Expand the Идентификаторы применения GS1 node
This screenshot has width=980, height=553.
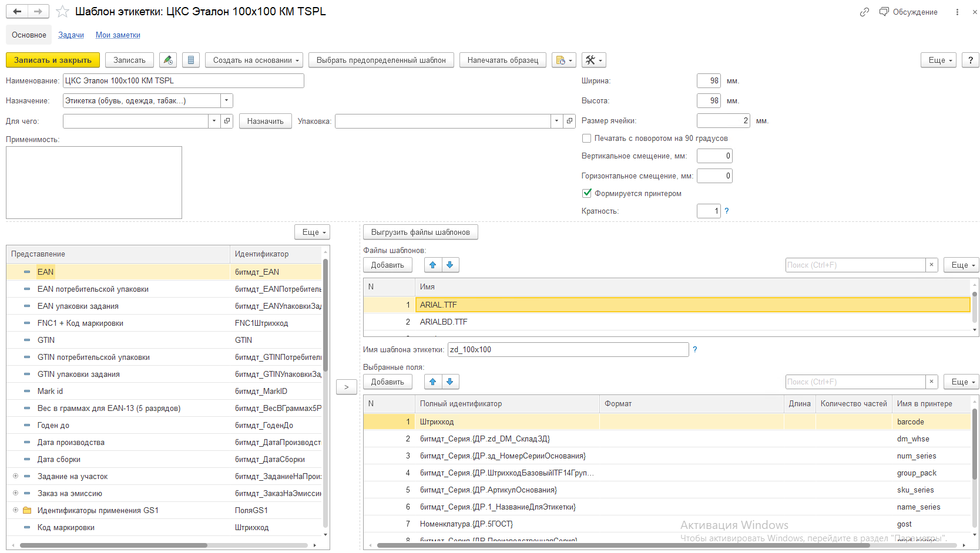pyautogui.click(x=15, y=510)
